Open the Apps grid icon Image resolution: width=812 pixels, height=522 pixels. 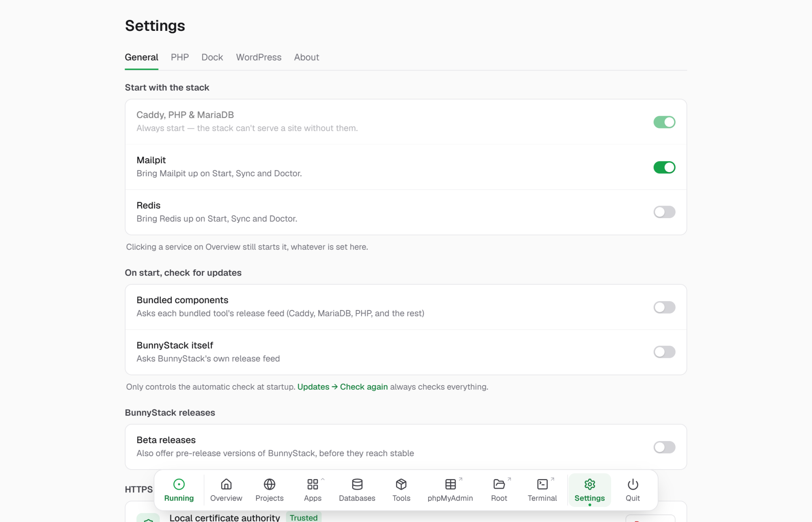coord(313,484)
